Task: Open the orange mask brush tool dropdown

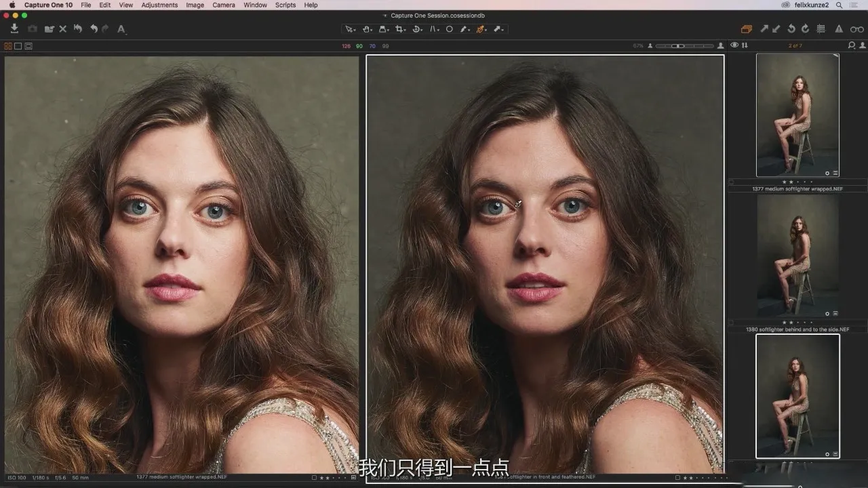Action: point(481,29)
